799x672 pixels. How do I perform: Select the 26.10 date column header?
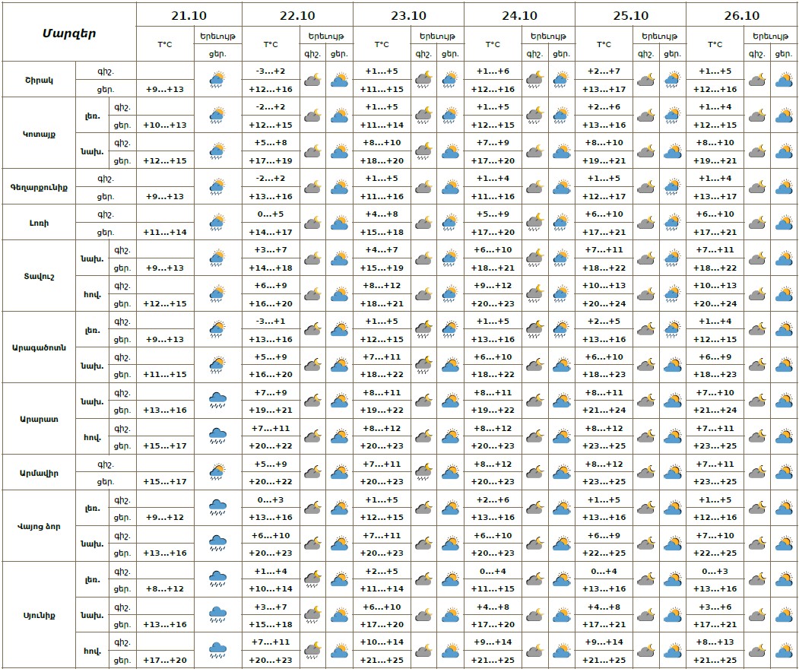pyautogui.click(x=741, y=15)
